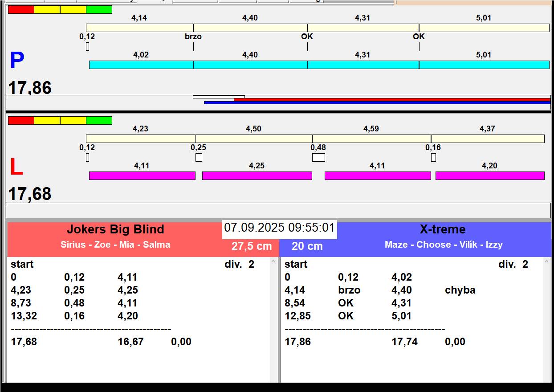Click lane L yellow light next to red

coord(47,120)
